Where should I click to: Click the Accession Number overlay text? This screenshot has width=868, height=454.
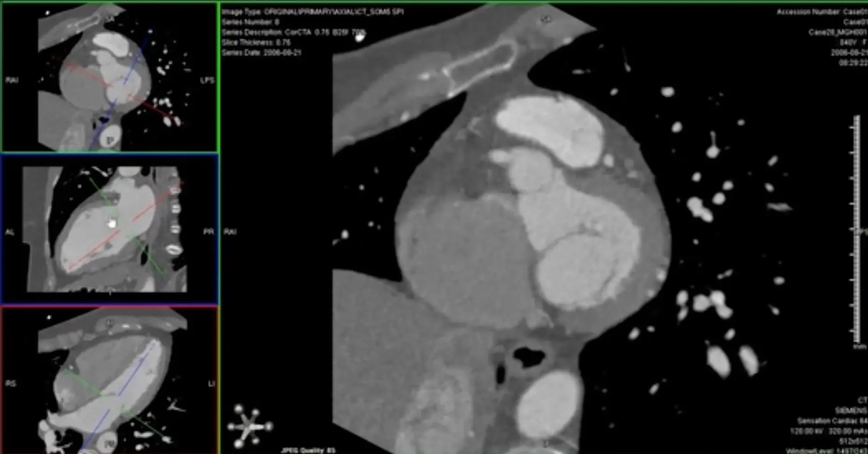[x=821, y=12]
